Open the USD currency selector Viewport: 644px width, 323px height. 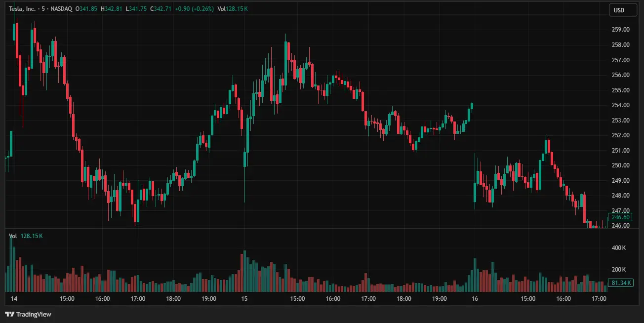click(x=622, y=10)
